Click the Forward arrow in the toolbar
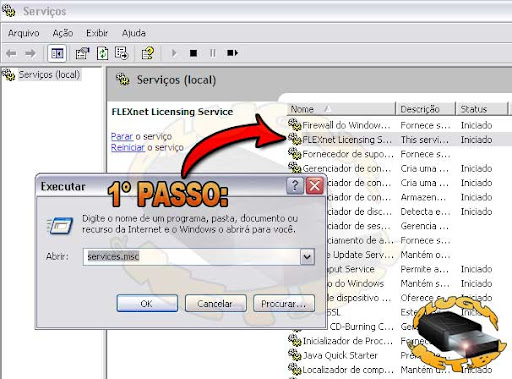512x379 pixels. pyautogui.click(x=30, y=53)
